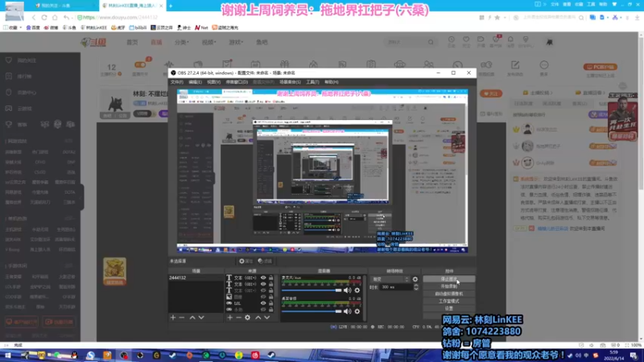Move the source up in the Sources panel
The width and height of the screenshot is (644, 362).
pyautogui.click(x=258, y=318)
